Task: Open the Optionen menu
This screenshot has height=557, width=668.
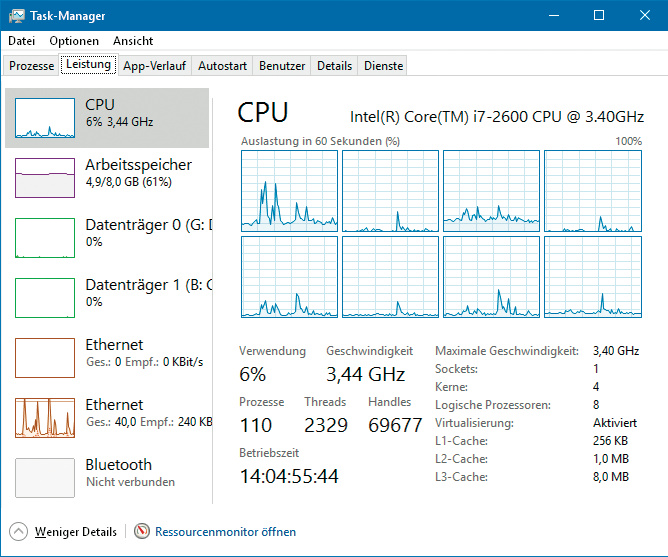Action: tap(74, 41)
